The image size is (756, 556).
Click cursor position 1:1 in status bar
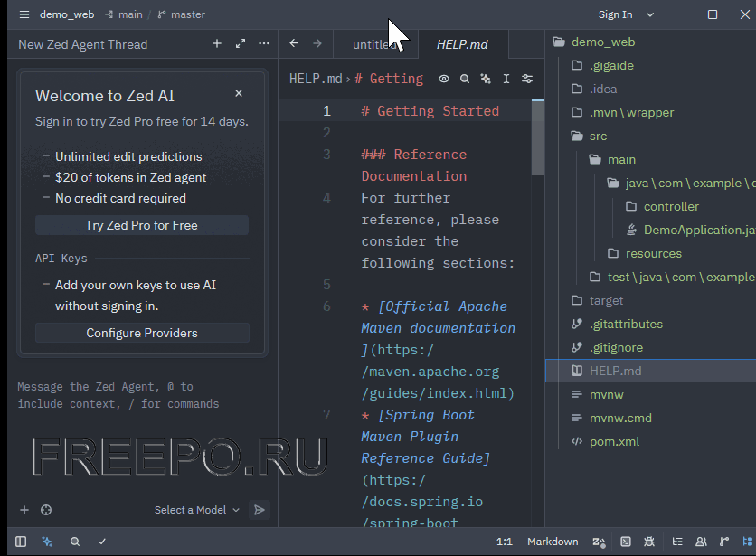point(505,542)
